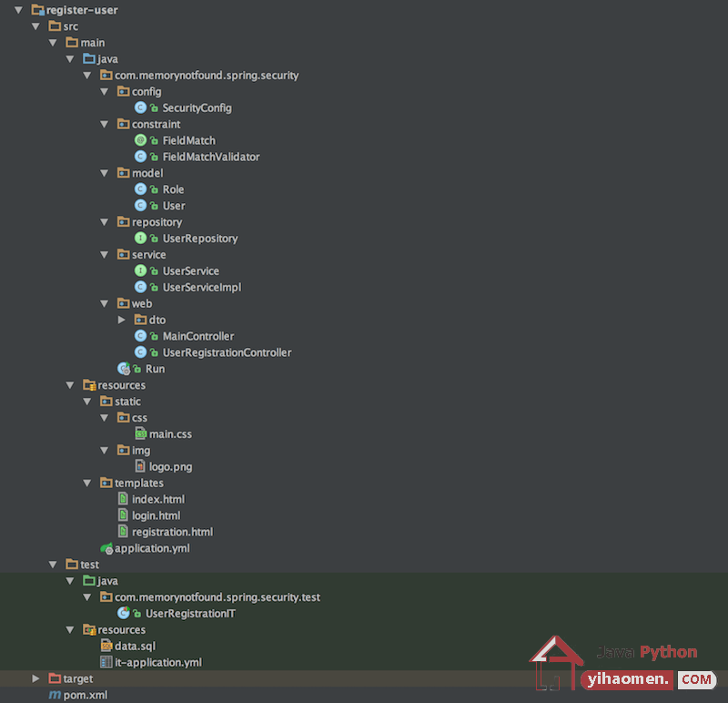
Task: Collapse the img folder arrow
Action: pyautogui.click(x=105, y=450)
